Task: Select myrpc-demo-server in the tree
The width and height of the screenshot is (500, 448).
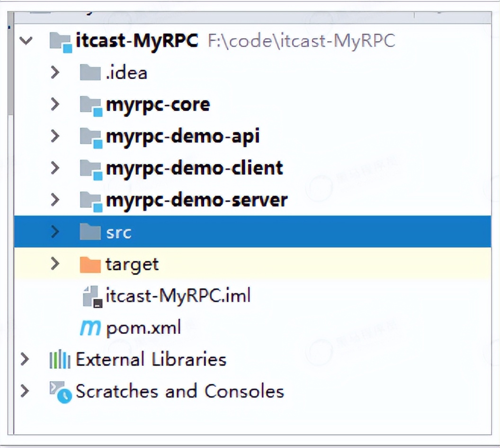Action: [197, 201]
